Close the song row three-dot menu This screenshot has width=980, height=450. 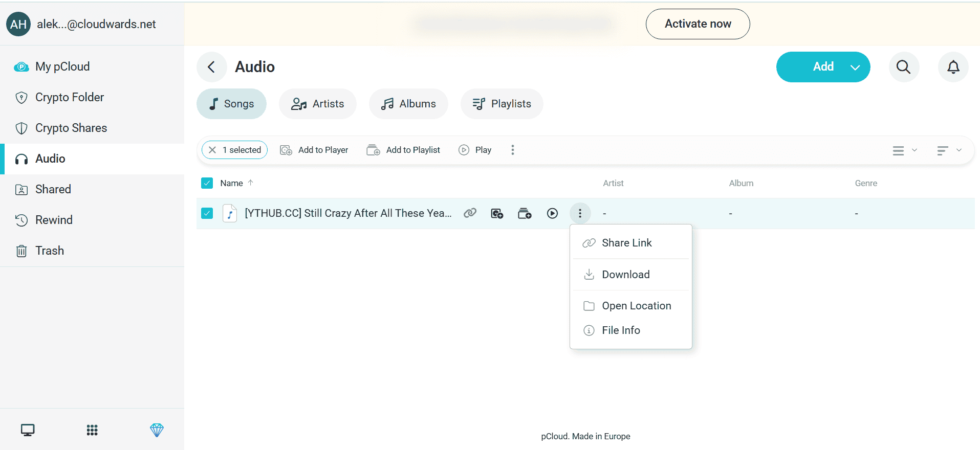pyautogui.click(x=580, y=213)
